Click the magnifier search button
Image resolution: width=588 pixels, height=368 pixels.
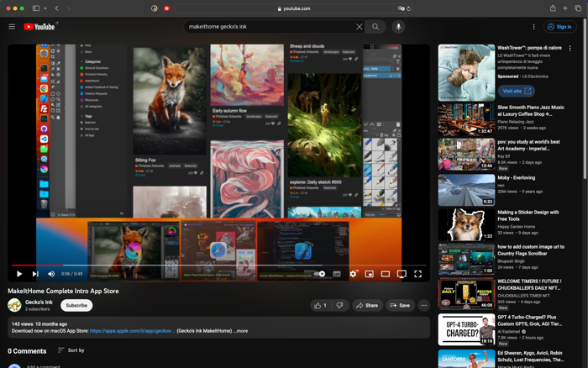click(375, 27)
